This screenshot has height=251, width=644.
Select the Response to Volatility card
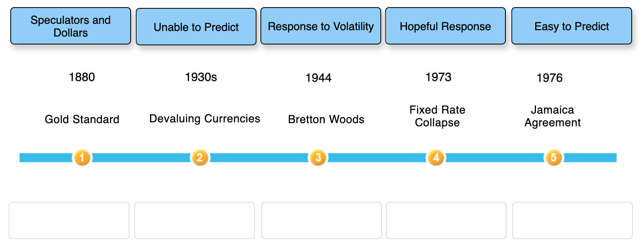pyautogui.click(x=320, y=26)
